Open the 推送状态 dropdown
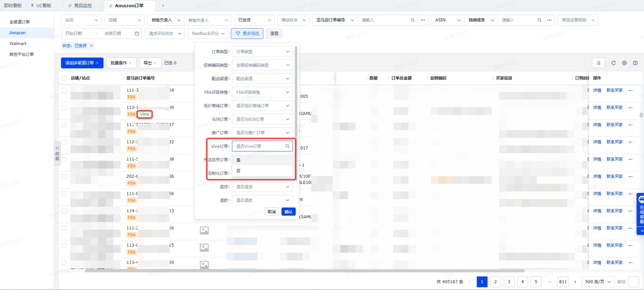The image size is (644, 290). 293,20
